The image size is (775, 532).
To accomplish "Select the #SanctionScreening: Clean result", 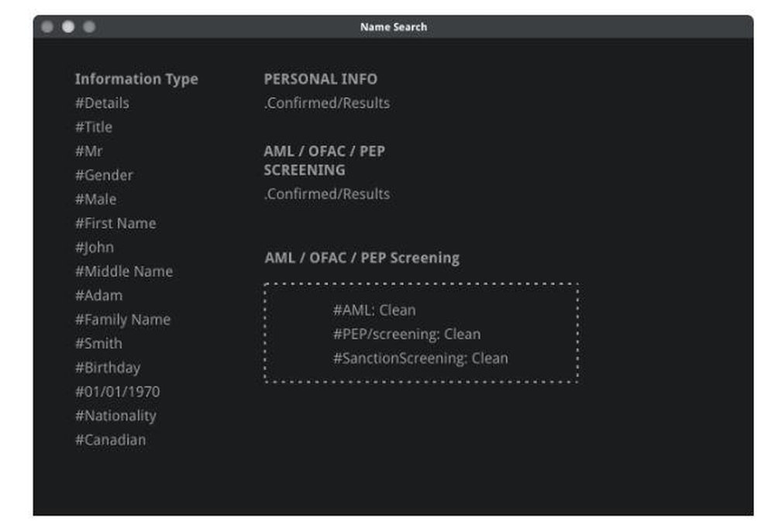I will click(419, 358).
